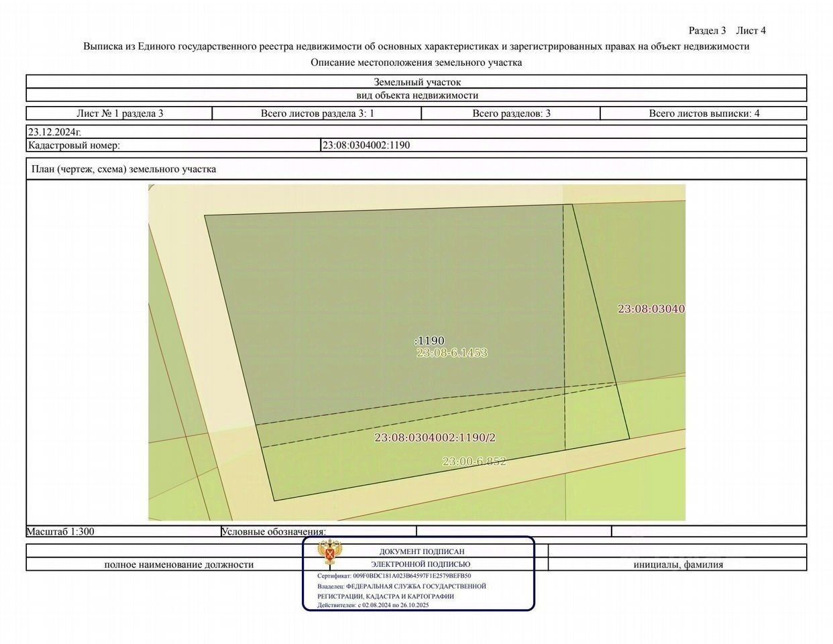Click the 'Действителен' validity dates line

[373, 605]
